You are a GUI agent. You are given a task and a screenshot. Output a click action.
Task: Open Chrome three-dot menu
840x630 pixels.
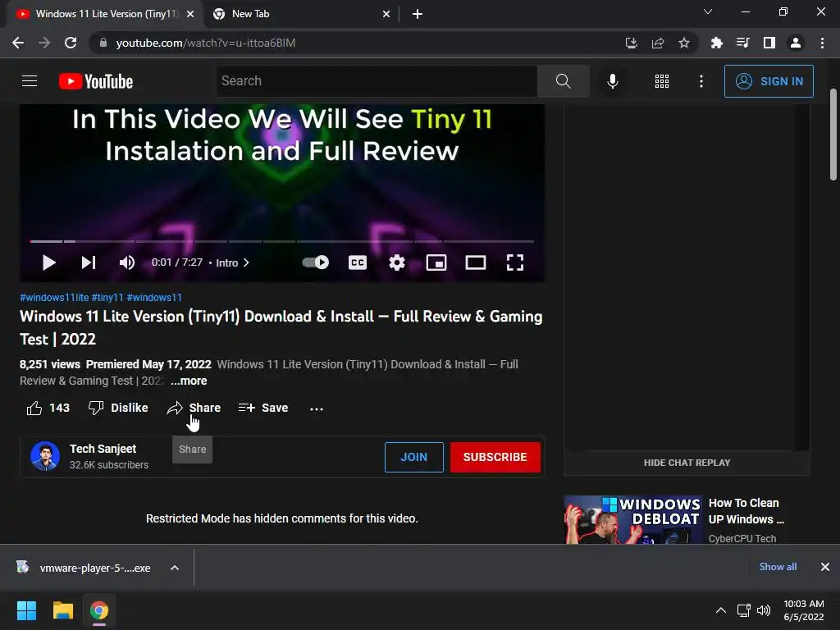(822, 43)
